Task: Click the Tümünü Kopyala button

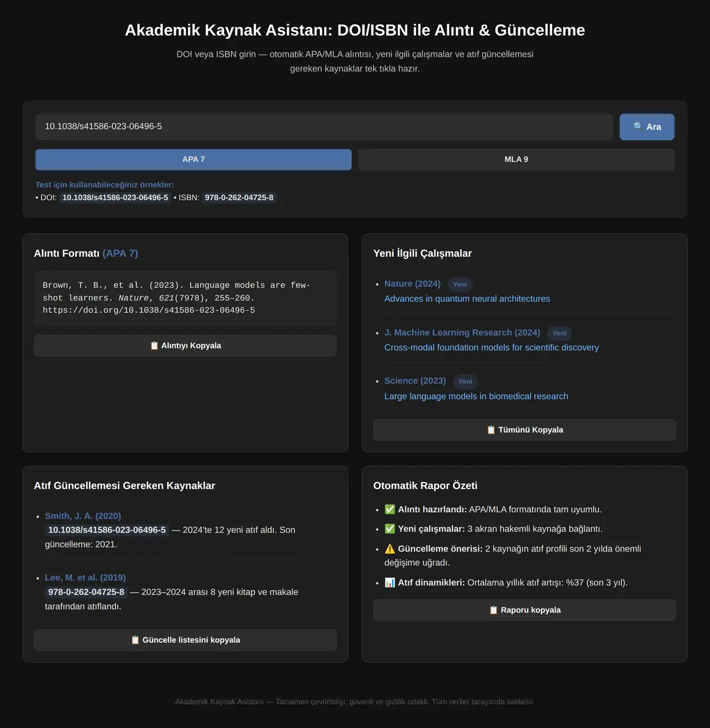Action: pyautogui.click(x=524, y=430)
